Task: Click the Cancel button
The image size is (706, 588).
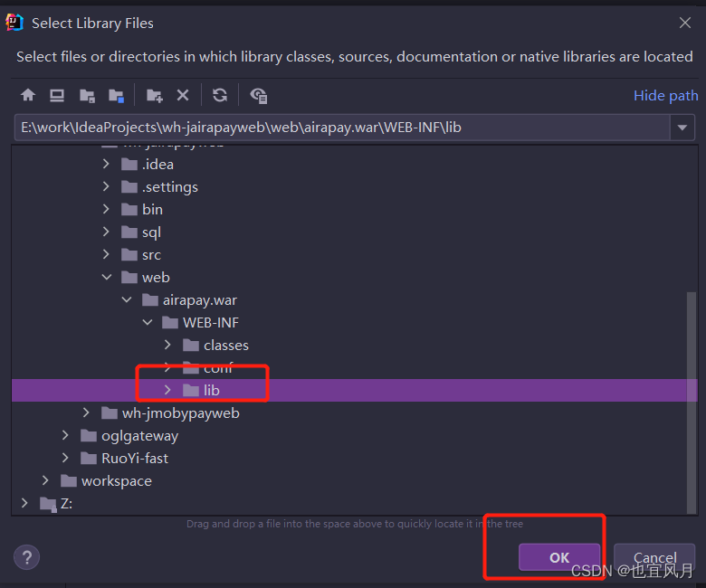Action: click(654, 557)
